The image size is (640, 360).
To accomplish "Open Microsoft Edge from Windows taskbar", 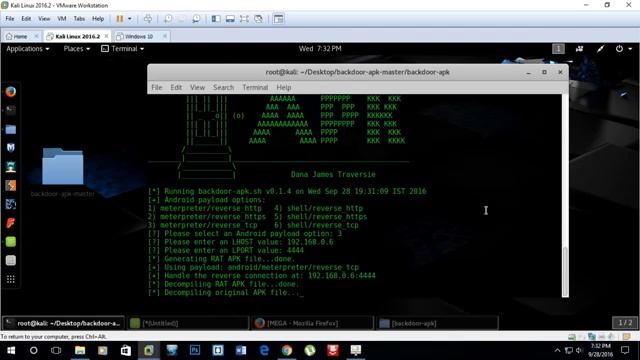I will (x=264, y=350).
